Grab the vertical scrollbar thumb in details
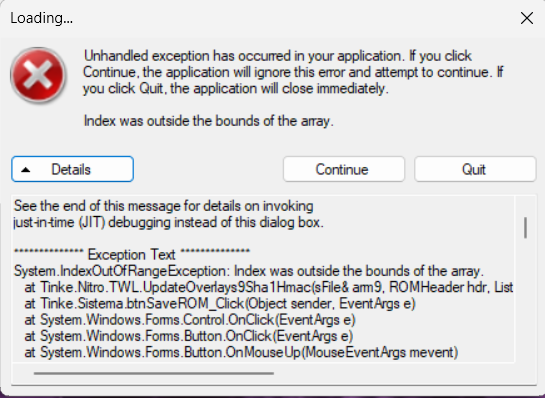The height and width of the screenshot is (398, 545). pos(525,228)
